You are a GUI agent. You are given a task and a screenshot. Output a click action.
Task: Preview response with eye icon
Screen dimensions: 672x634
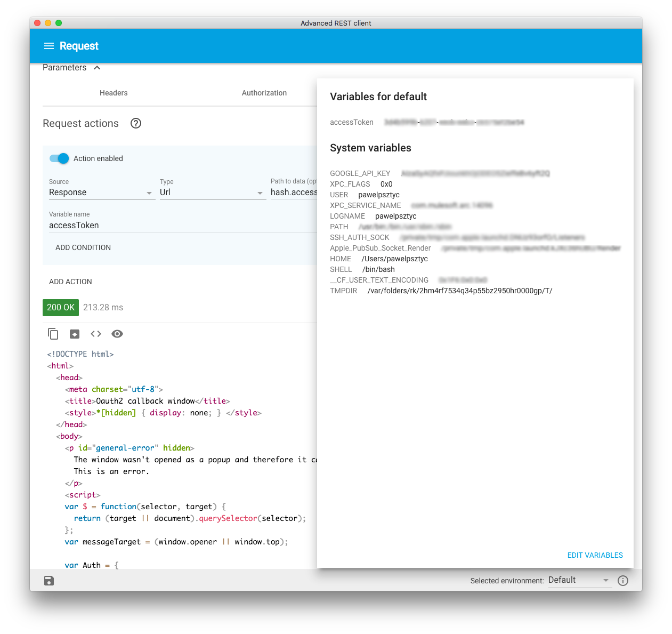(x=117, y=334)
